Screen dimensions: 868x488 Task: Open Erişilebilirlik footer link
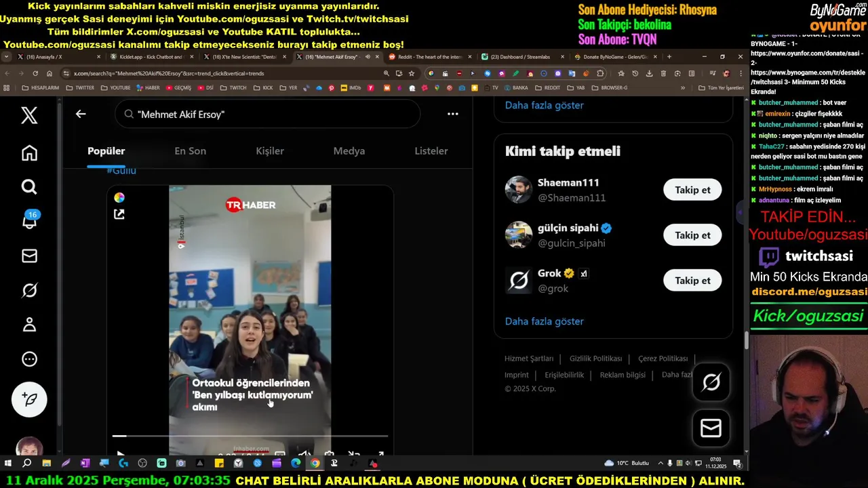[x=564, y=375]
